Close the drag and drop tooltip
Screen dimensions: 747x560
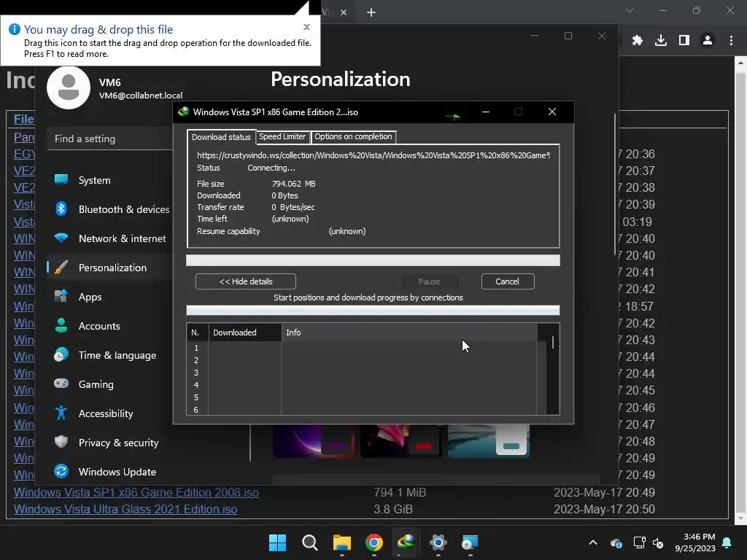(x=307, y=27)
